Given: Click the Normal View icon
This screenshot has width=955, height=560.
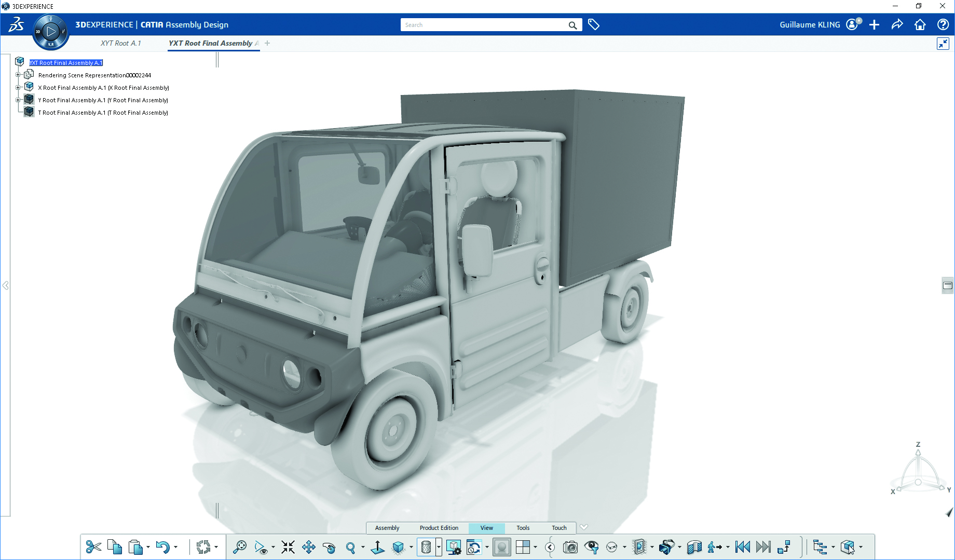Looking at the screenshot, I should coord(377,547).
